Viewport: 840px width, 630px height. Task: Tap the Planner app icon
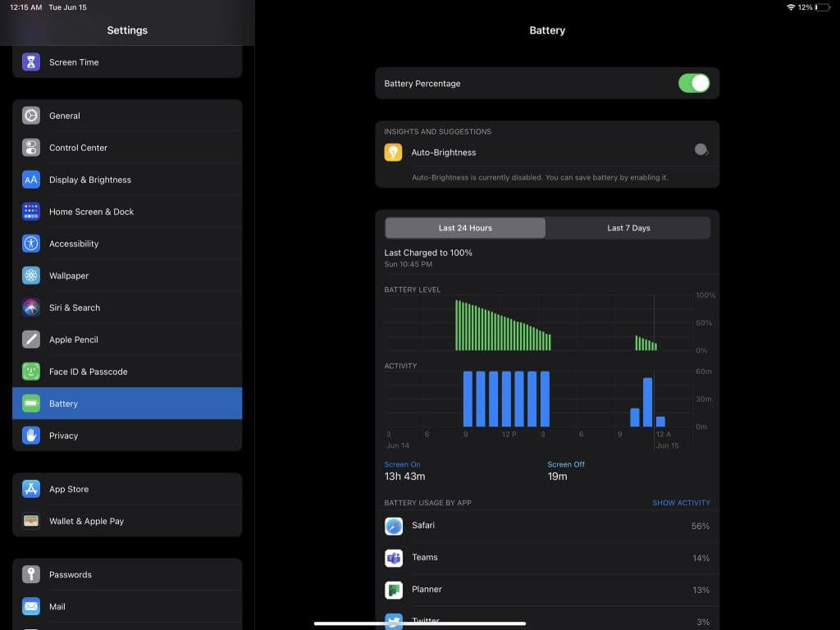point(394,591)
